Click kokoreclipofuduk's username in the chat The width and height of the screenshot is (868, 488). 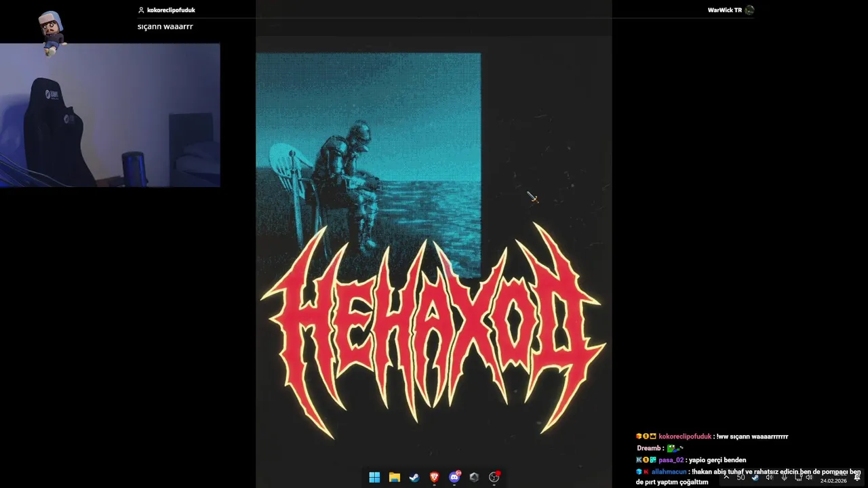coord(685,436)
